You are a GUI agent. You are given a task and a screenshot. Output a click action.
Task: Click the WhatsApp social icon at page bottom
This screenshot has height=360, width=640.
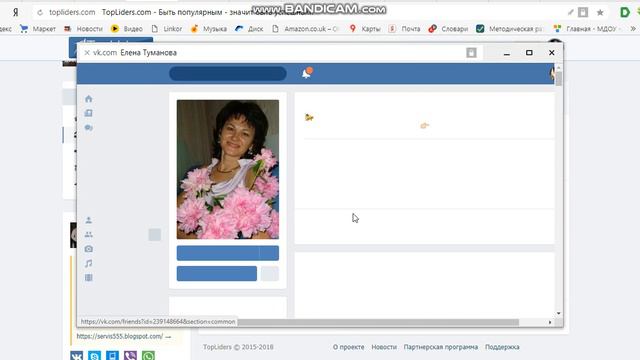(x=148, y=356)
